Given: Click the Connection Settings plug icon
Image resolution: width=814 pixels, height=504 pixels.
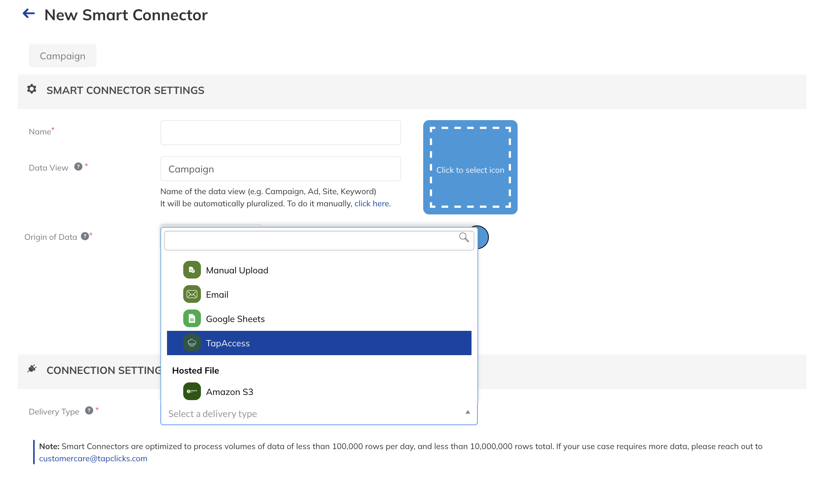Looking at the screenshot, I should click(x=32, y=369).
